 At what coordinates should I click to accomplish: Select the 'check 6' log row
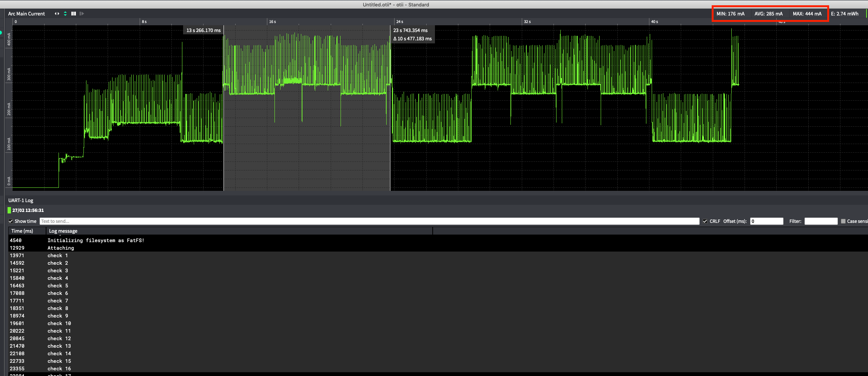pos(438,293)
